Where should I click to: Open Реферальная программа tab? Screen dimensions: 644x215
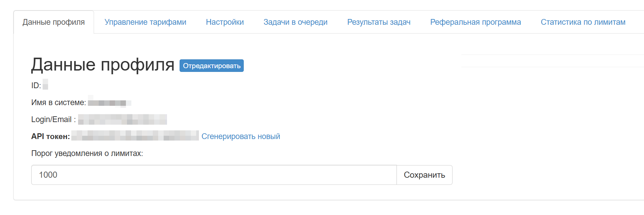[475, 22]
